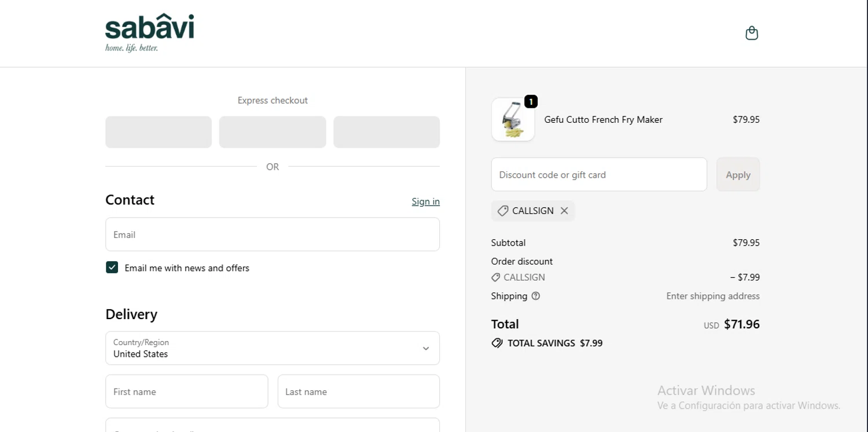The height and width of the screenshot is (432, 868).
Task: Click the Sign in link
Action: [425, 201]
